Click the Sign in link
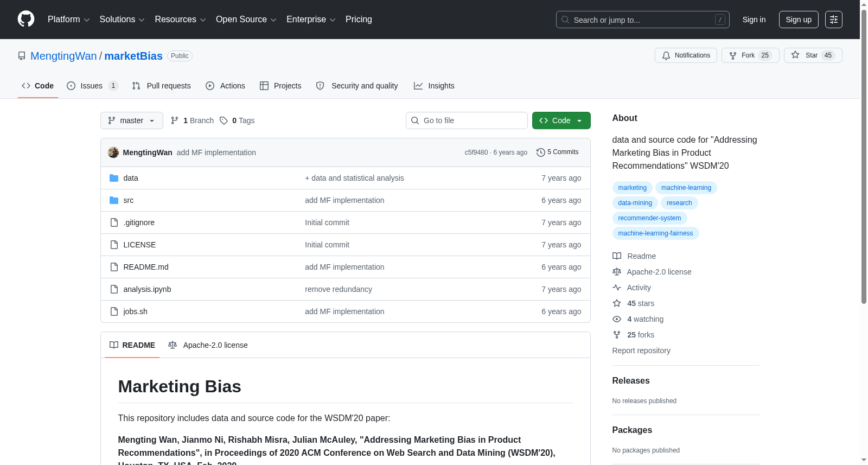This screenshot has width=868, height=465. (x=754, y=20)
